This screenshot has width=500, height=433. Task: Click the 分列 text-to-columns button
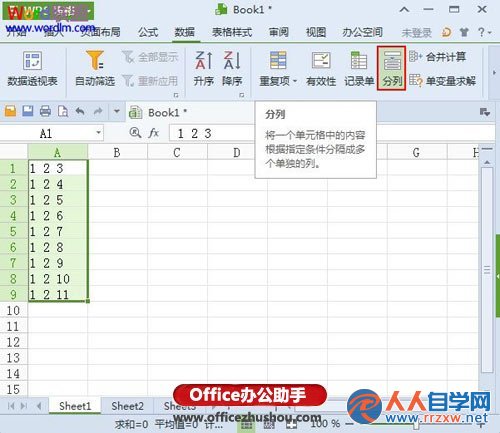pyautogui.click(x=392, y=68)
